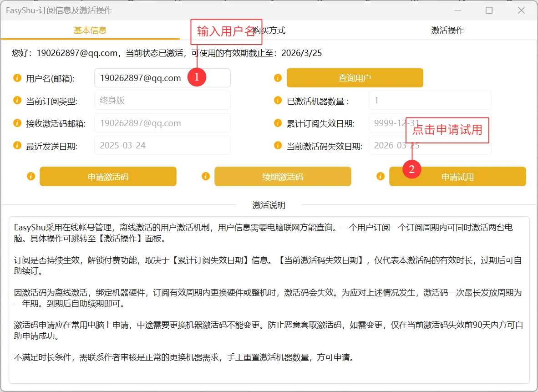The height and width of the screenshot is (392, 538).
Task: Go to the 激活操作 tab
Action: pyautogui.click(x=447, y=30)
